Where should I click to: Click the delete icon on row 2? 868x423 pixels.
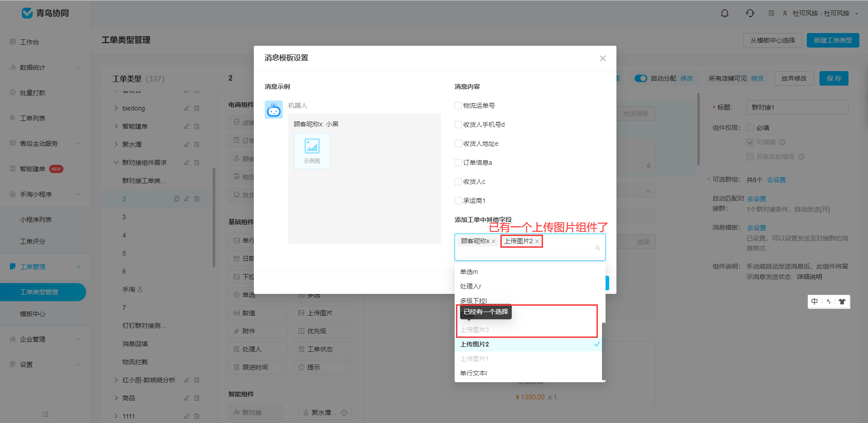pos(197,199)
